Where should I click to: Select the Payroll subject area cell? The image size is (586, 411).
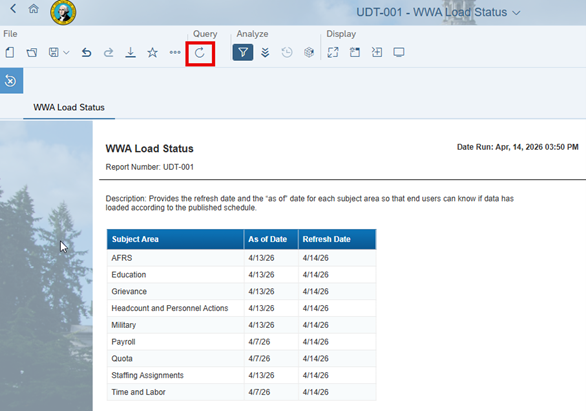click(x=175, y=342)
